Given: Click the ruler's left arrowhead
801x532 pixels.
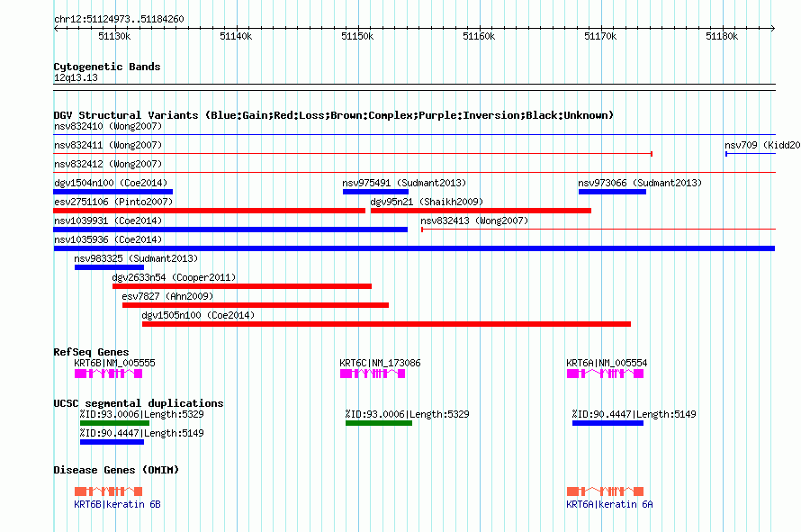Looking at the screenshot, I should click(56, 28).
